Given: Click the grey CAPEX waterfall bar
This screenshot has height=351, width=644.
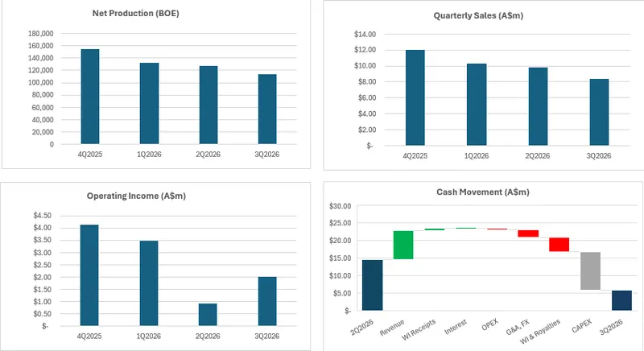Looking at the screenshot, I should tap(590, 271).
